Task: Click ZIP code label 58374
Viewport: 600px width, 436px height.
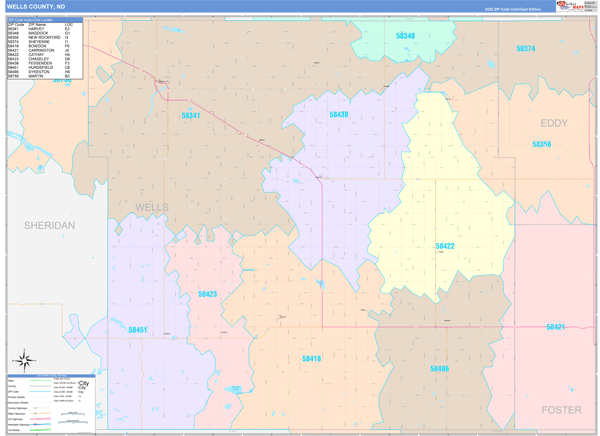Action: click(x=526, y=49)
